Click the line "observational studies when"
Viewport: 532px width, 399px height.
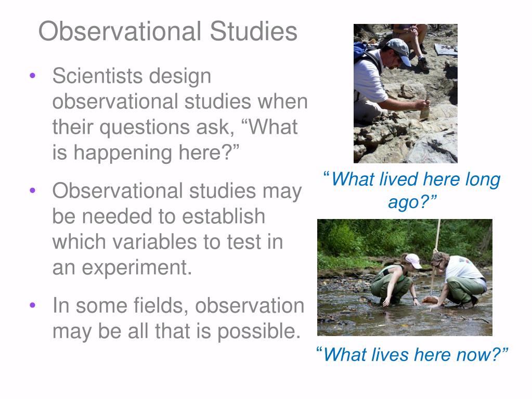[180, 101]
